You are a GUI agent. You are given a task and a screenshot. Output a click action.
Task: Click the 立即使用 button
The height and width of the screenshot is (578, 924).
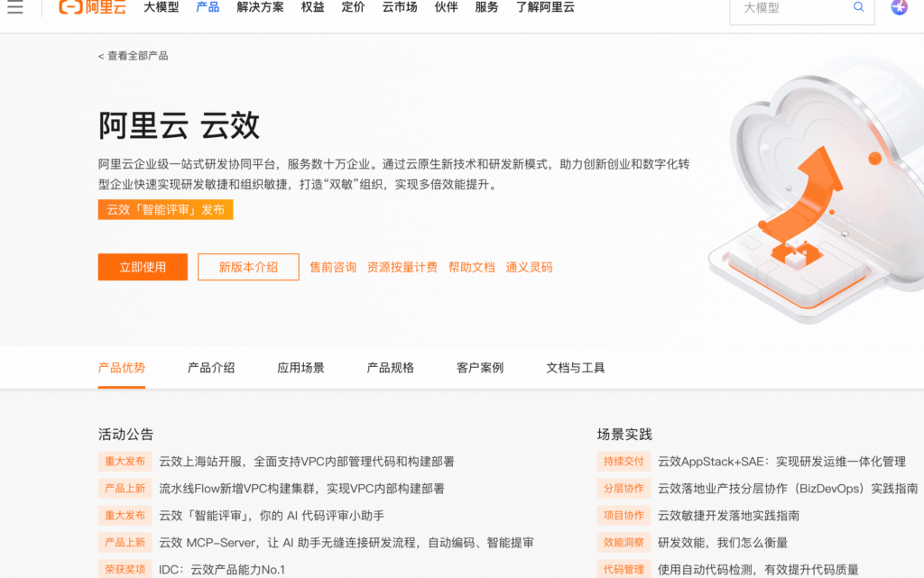coord(143,267)
